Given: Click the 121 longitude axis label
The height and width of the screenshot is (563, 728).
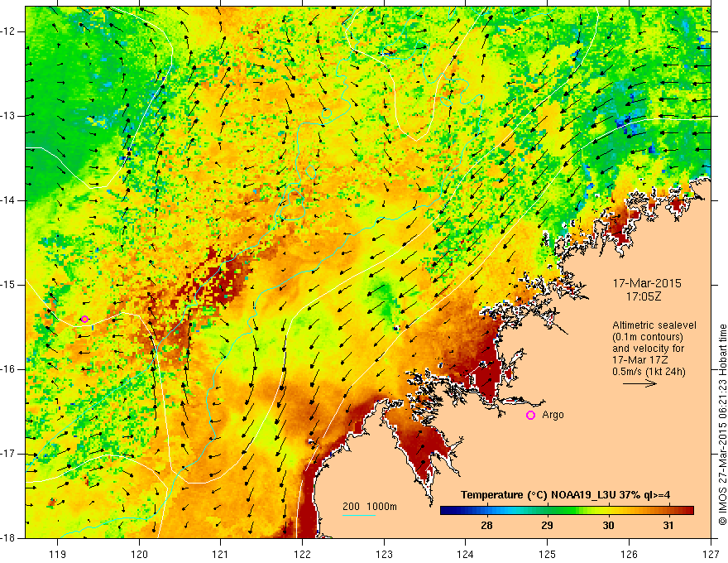Looking at the screenshot, I should pyautogui.click(x=221, y=555).
